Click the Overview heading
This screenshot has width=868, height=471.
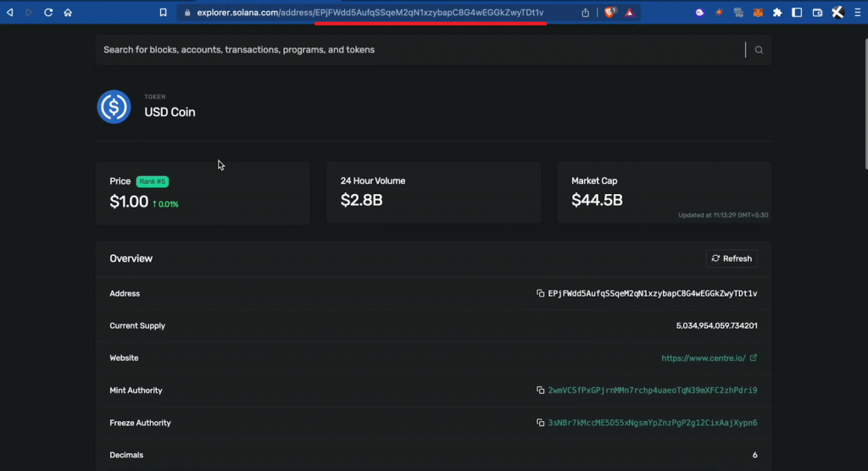coord(131,258)
